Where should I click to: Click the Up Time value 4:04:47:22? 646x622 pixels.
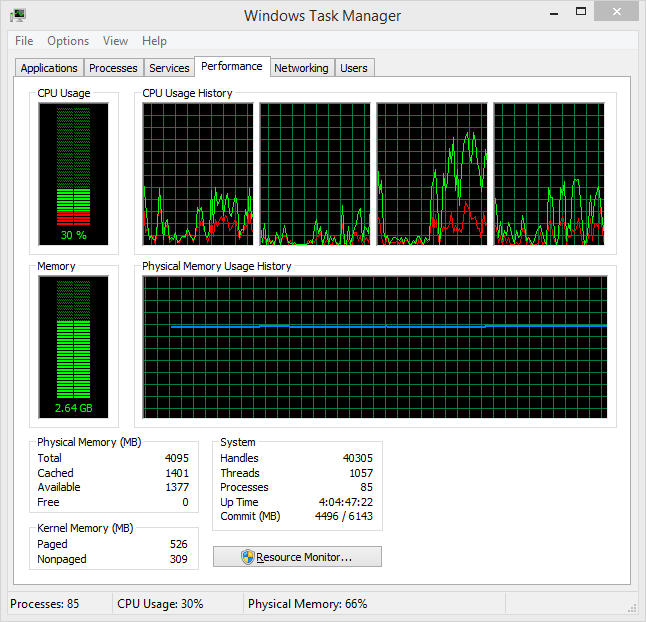(x=346, y=502)
